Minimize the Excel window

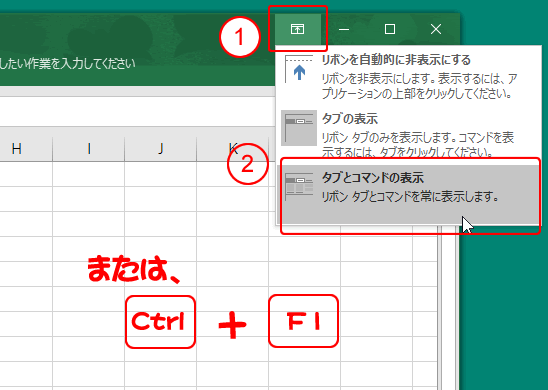[x=344, y=29]
